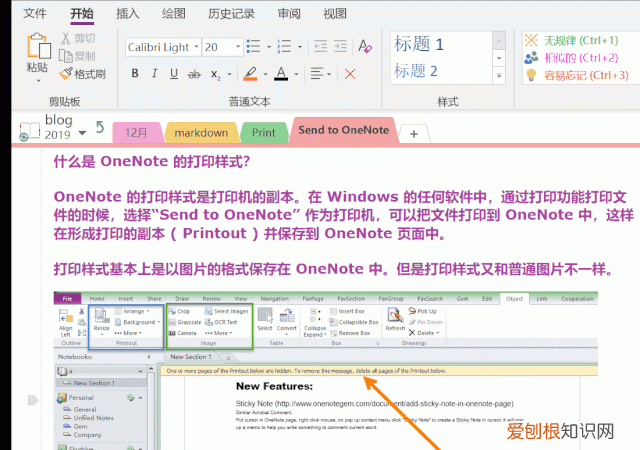Switch to the 插入 ribbon tab
Image resolution: width=640 pixels, height=450 pixels.
click(x=127, y=13)
